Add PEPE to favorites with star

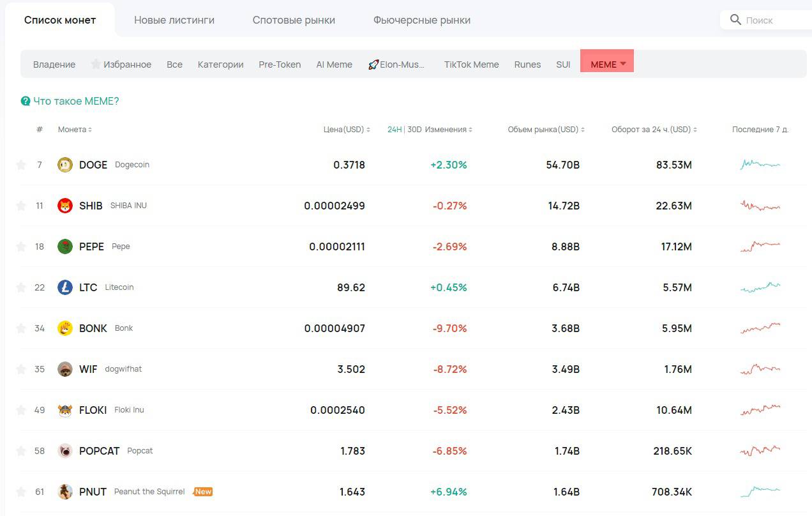coord(21,247)
